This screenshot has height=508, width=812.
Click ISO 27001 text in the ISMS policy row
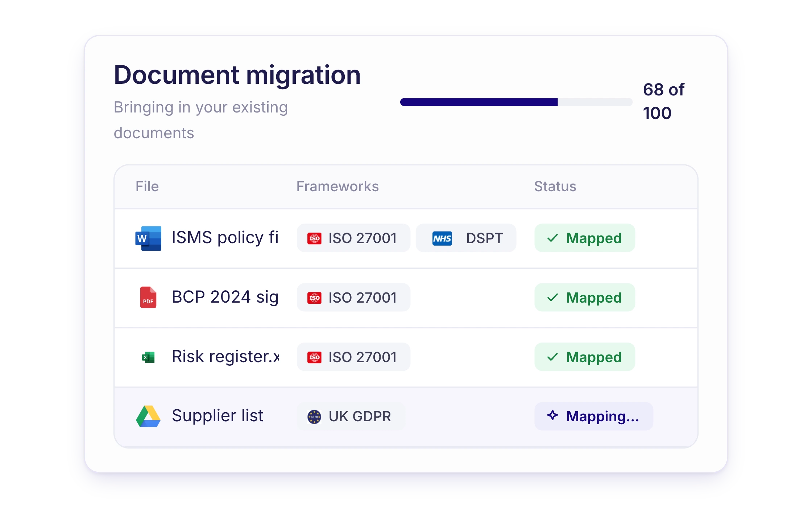coord(362,238)
